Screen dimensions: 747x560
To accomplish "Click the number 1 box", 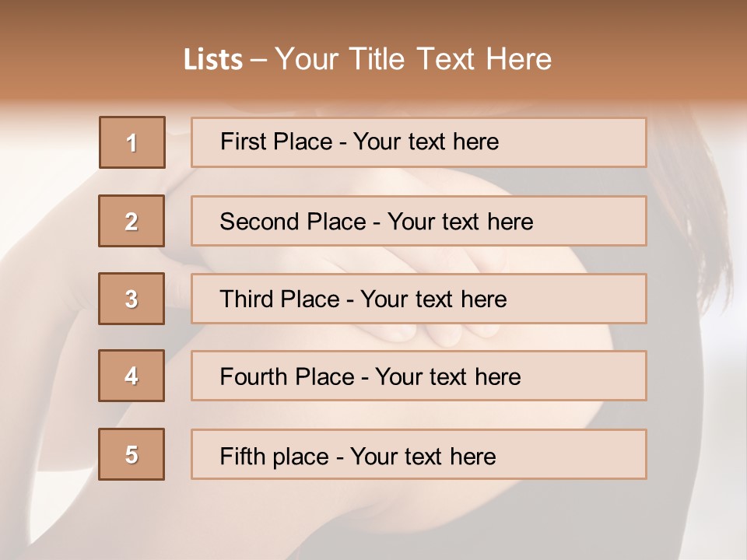I will (132, 142).
